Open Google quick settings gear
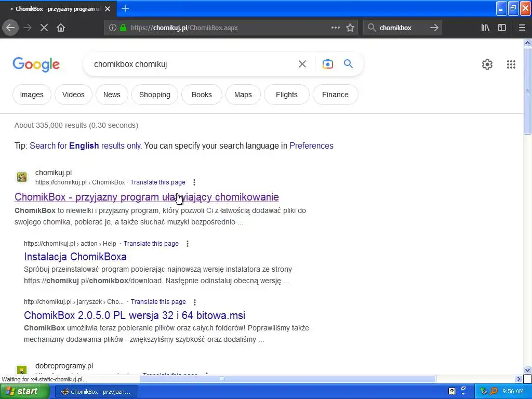The image size is (532, 399). point(487,64)
